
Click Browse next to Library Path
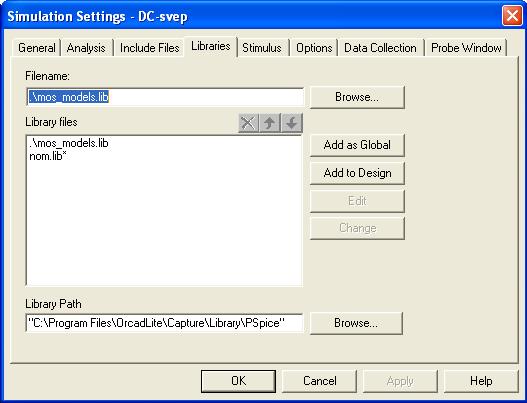(356, 323)
